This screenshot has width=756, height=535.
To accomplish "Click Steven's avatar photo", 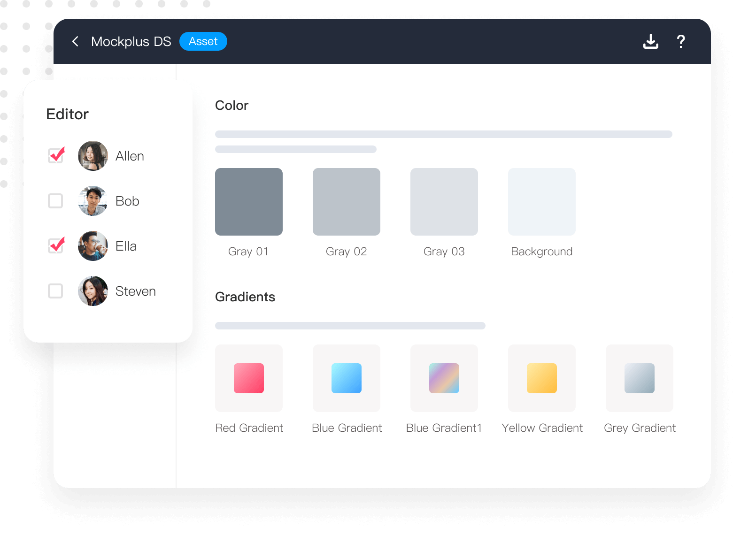I will [93, 291].
